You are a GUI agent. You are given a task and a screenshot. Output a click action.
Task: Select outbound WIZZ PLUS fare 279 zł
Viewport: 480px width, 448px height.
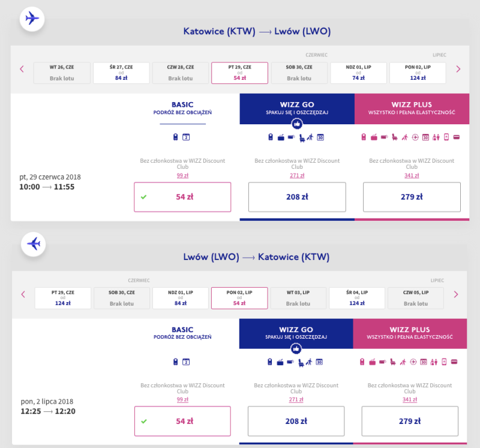412,197
